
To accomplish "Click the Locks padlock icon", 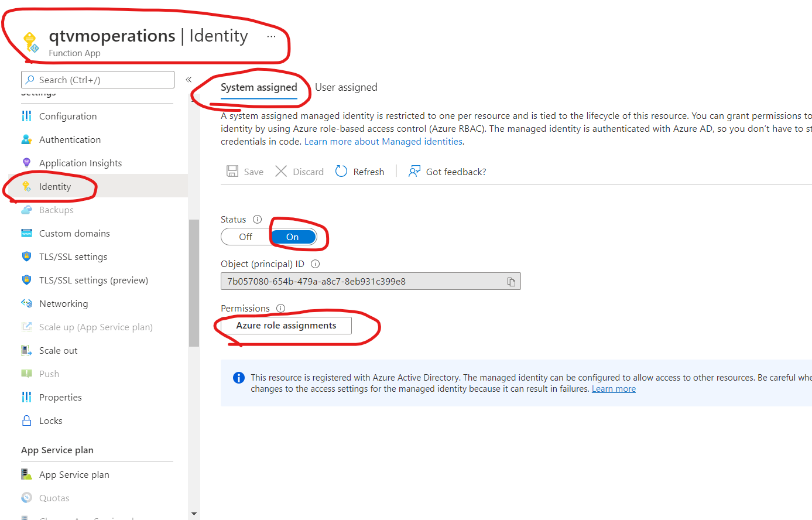I will 26,420.
